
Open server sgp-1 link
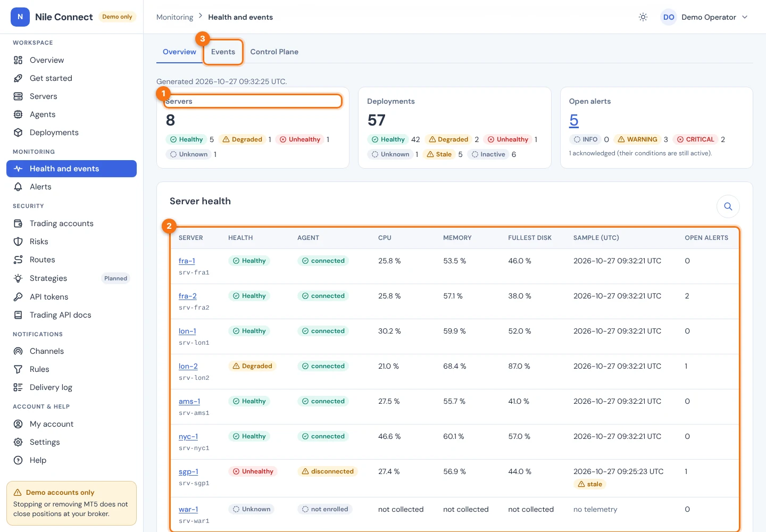[x=188, y=471]
